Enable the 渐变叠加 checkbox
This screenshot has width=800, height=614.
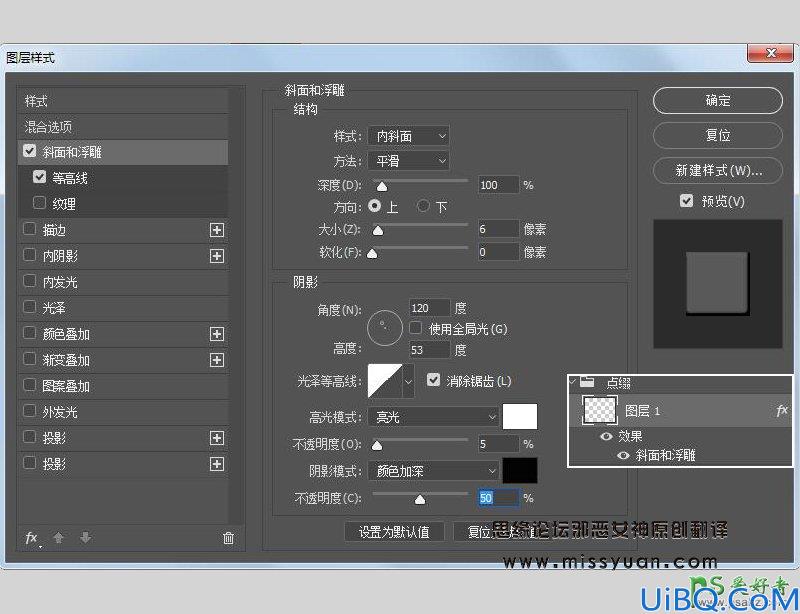tap(30, 359)
